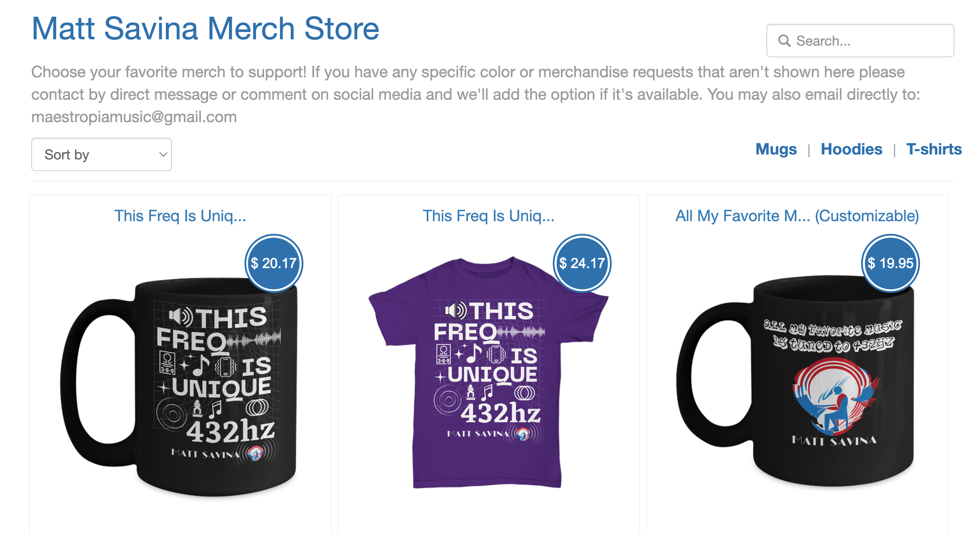Viewport: 980px width, 533px height.
Task: Open the Sort by dropdown
Action: [101, 154]
